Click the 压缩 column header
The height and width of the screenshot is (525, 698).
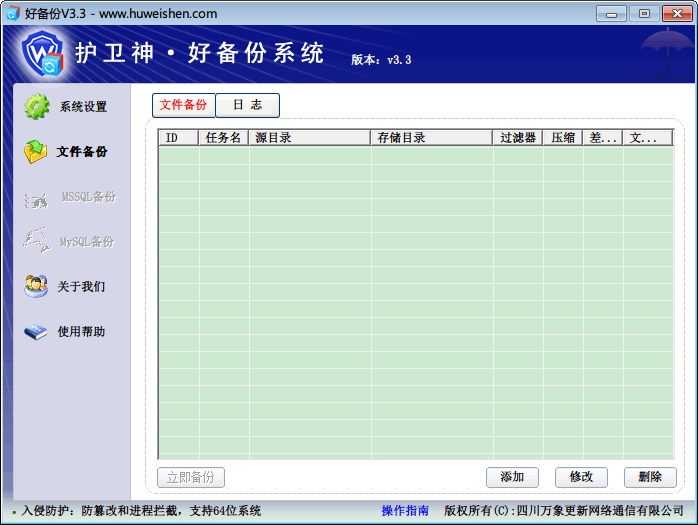[x=563, y=138]
